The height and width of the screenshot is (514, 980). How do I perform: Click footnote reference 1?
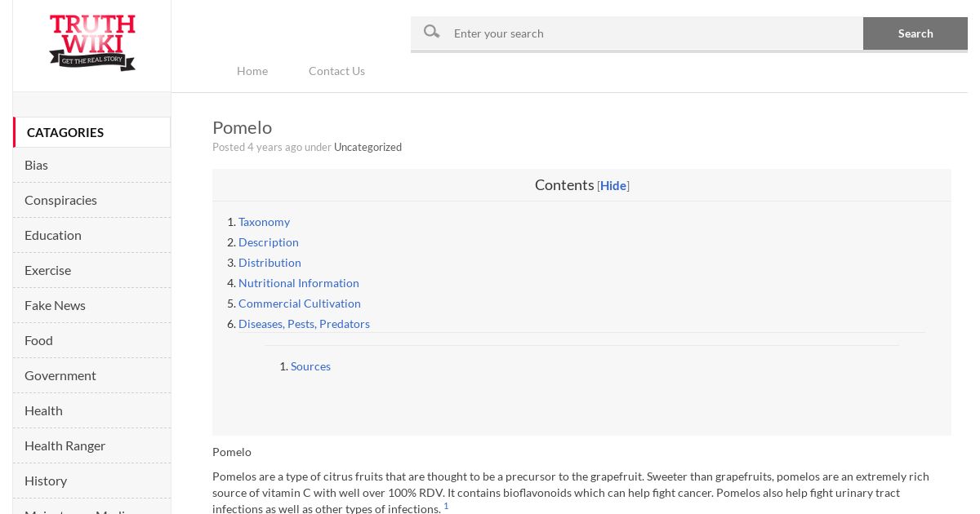446,506
